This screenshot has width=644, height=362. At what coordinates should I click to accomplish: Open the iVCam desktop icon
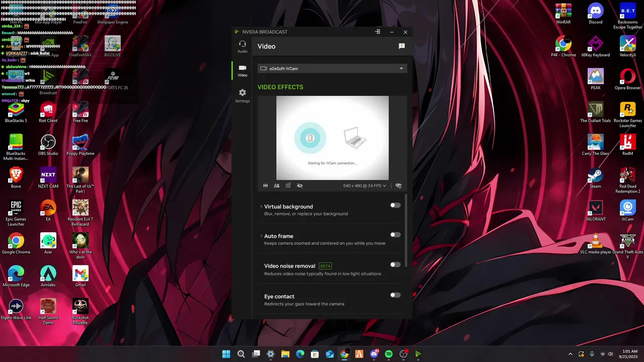click(x=628, y=211)
